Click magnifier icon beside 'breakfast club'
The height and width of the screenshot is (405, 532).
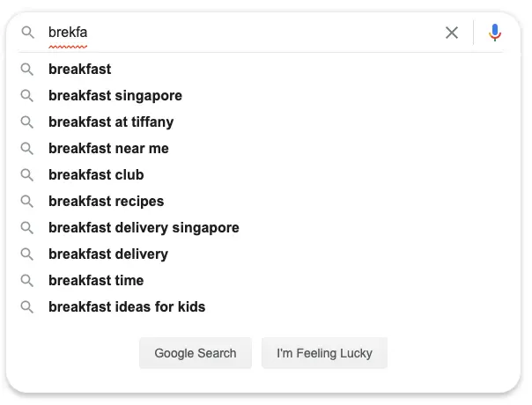point(28,174)
